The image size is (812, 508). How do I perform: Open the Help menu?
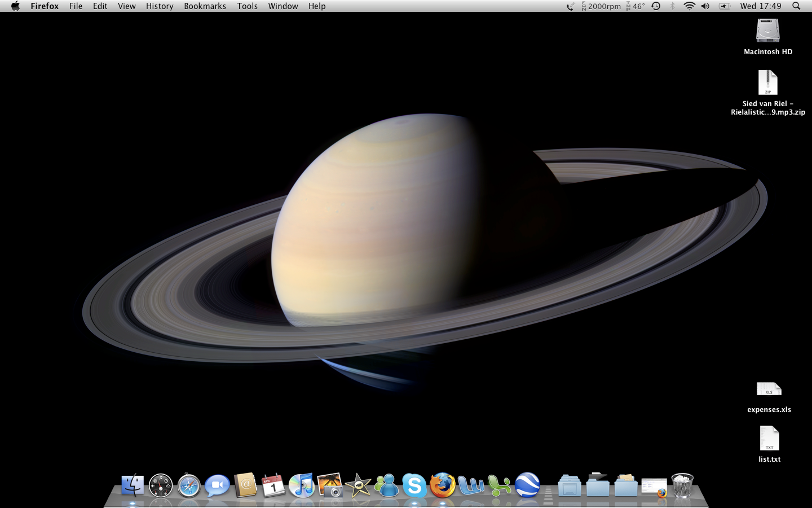pyautogui.click(x=317, y=6)
